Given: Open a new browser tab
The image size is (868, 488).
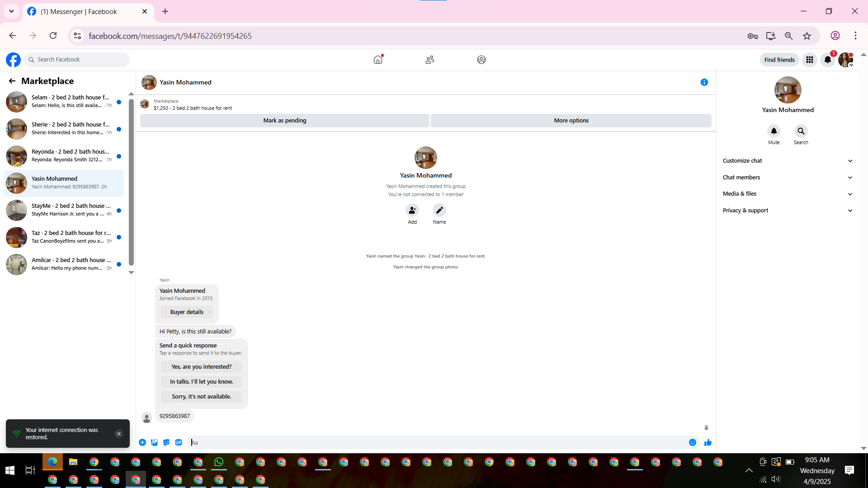Looking at the screenshot, I should coord(165,11).
